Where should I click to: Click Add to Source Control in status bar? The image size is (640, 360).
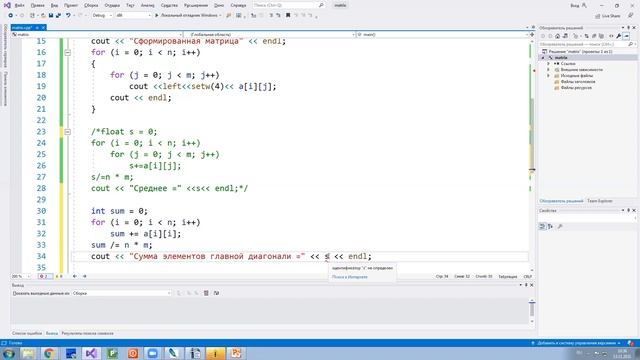coord(576,343)
